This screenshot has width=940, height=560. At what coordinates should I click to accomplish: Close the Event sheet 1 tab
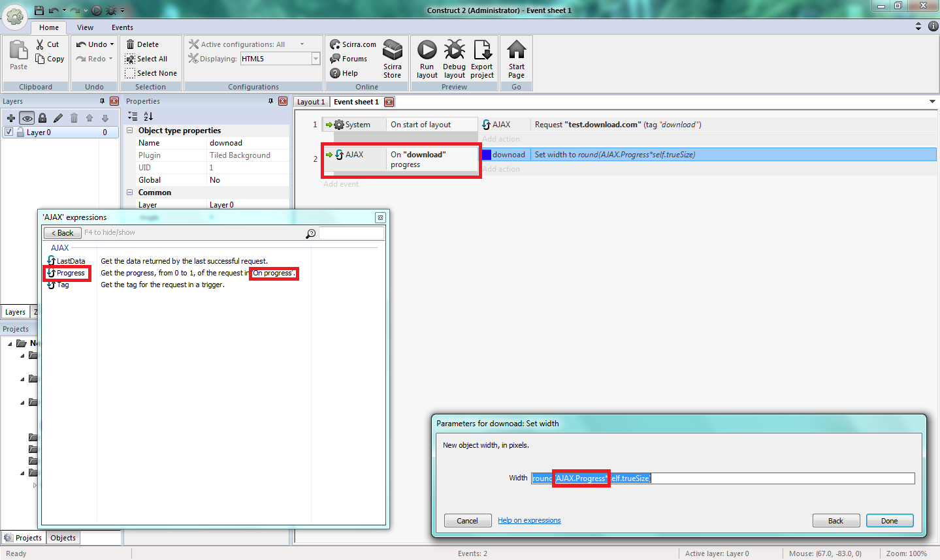389,102
